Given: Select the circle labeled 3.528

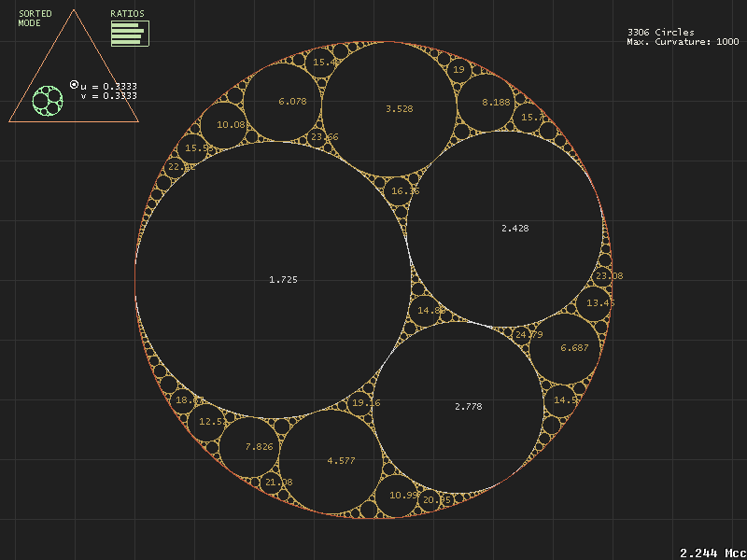Looking at the screenshot, I should [x=398, y=109].
